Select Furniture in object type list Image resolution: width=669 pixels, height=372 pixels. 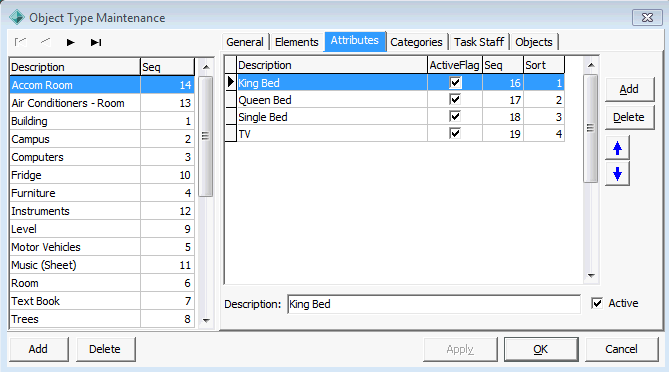pos(102,193)
